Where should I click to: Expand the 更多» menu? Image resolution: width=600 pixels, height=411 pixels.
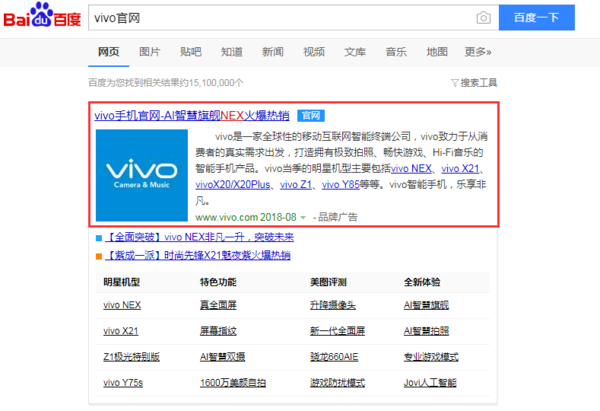click(478, 52)
